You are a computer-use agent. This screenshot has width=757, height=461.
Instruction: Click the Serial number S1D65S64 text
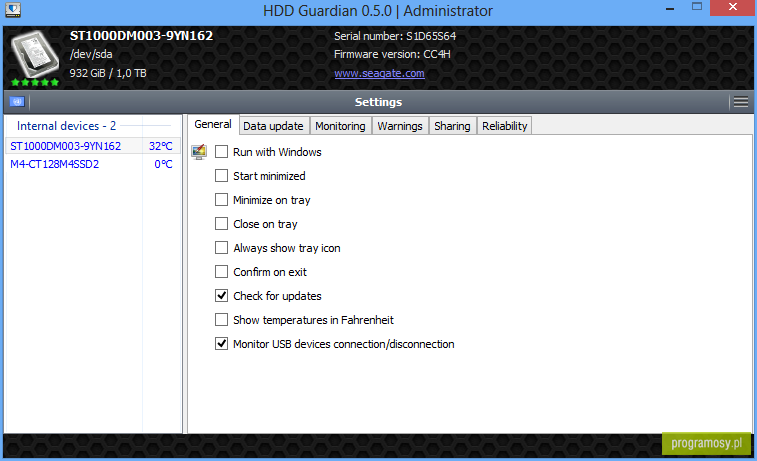tap(395, 36)
